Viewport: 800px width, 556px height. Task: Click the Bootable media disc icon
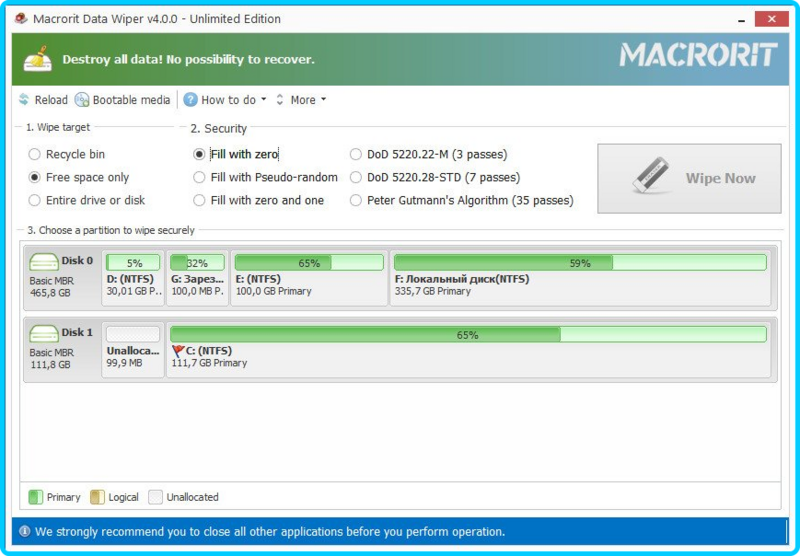82,99
